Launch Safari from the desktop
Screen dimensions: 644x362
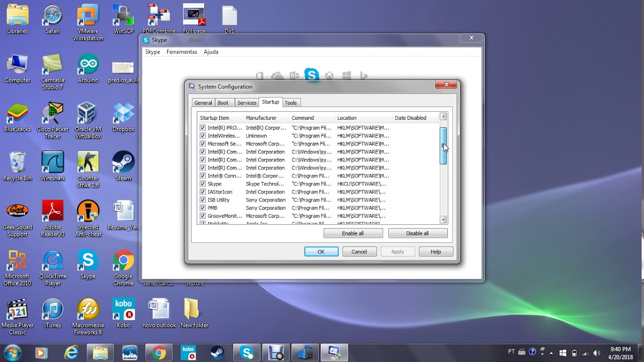coord(52,20)
